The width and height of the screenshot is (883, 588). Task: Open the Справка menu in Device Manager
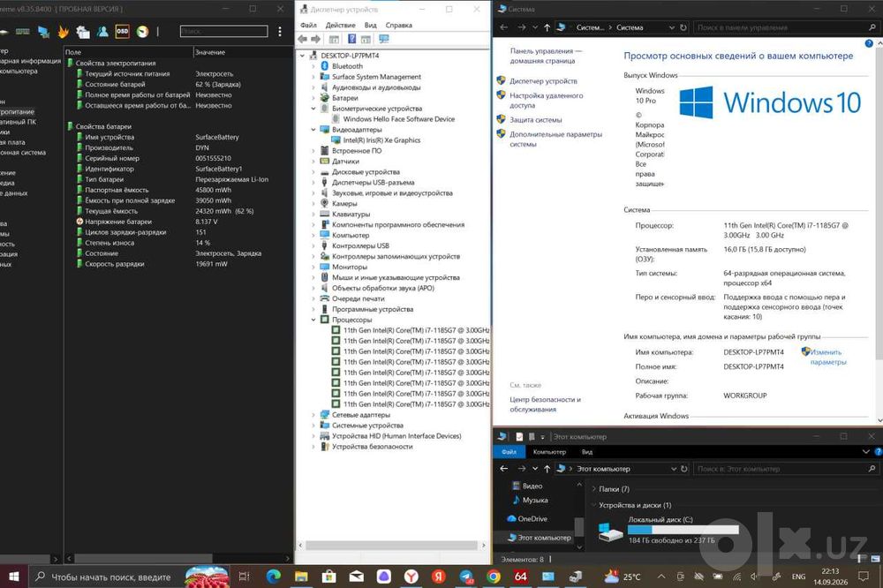pyautogui.click(x=399, y=26)
